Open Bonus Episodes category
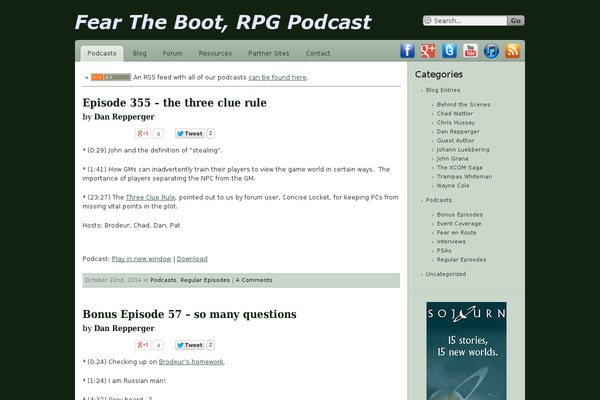 coord(460,215)
